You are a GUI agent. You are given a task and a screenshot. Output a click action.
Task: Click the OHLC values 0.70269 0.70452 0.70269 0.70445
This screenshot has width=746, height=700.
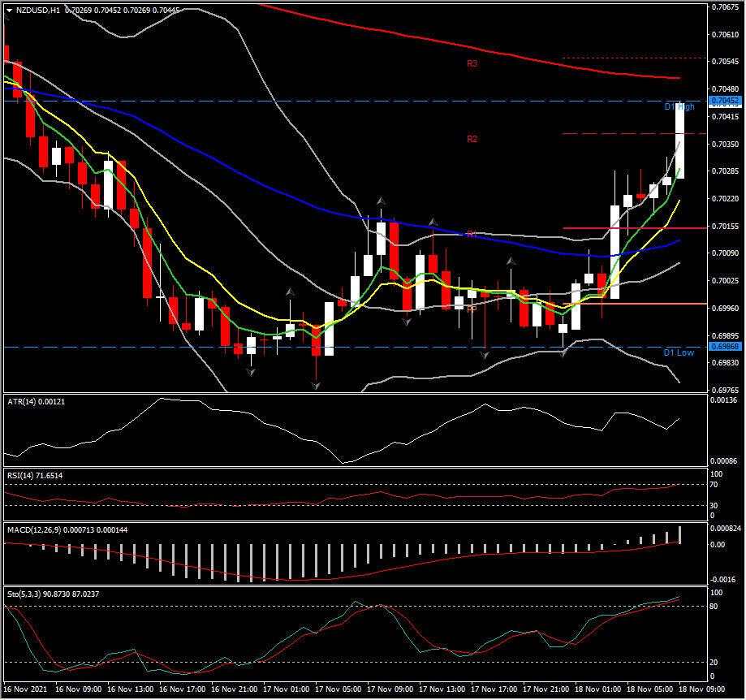pyautogui.click(x=122, y=10)
